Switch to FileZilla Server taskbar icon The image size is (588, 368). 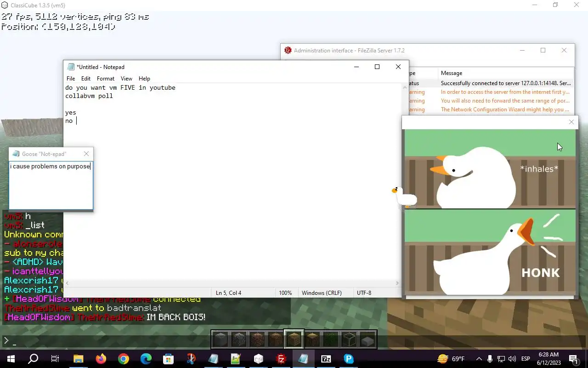coord(281,359)
